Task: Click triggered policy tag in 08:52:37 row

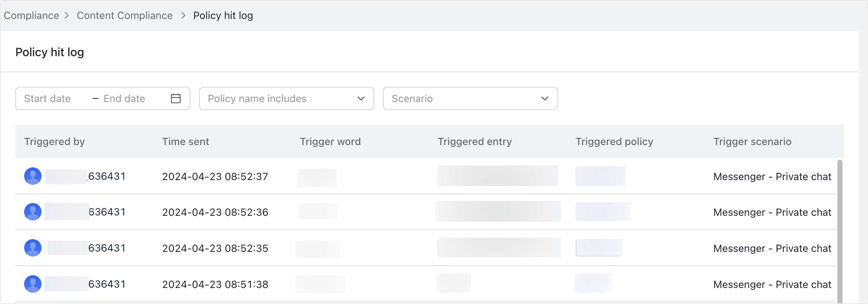Action: click(x=600, y=176)
